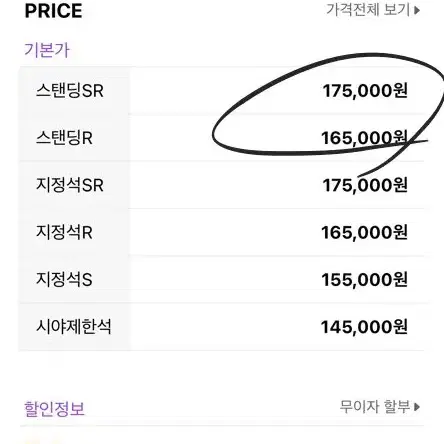444x444 pixels.
Task: Click the 175,000원 price for 지정석SR
Action: [x=365, y=185]
